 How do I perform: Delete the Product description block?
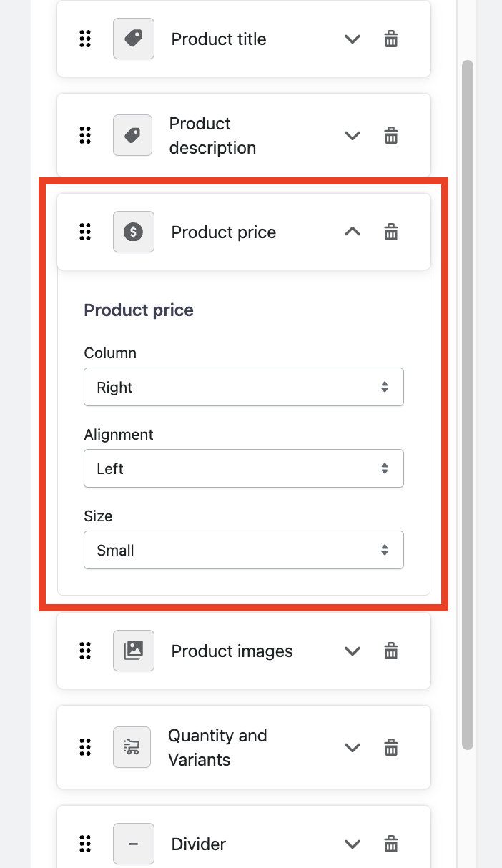coord(391,135)
